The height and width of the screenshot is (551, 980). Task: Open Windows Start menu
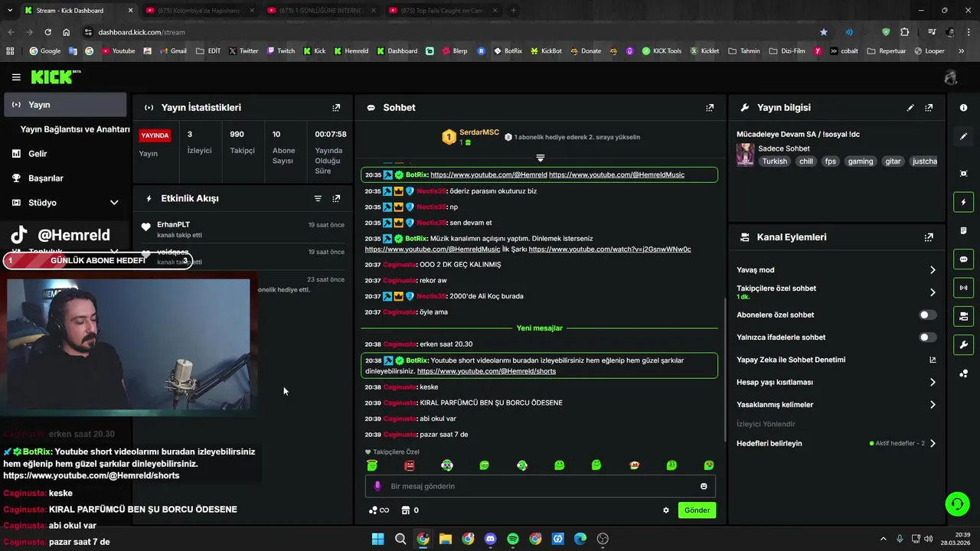(x=377, y=539)
